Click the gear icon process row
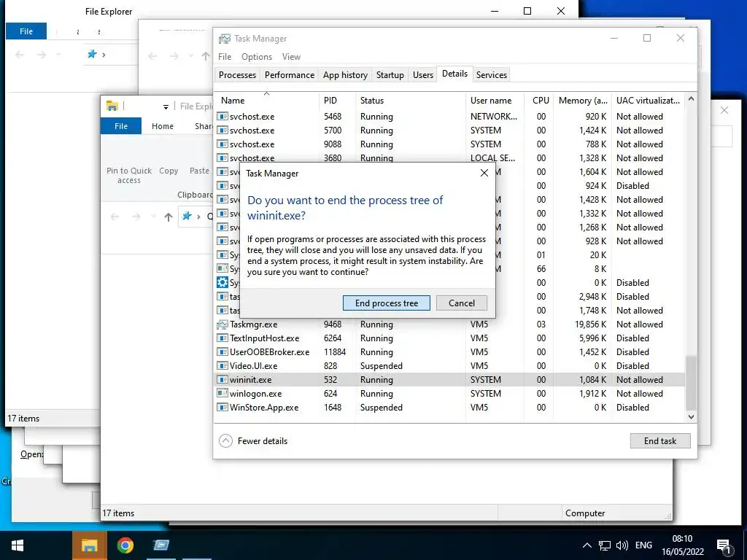The height and width of the screenshot is (560, 747). (x=222, y=282)
